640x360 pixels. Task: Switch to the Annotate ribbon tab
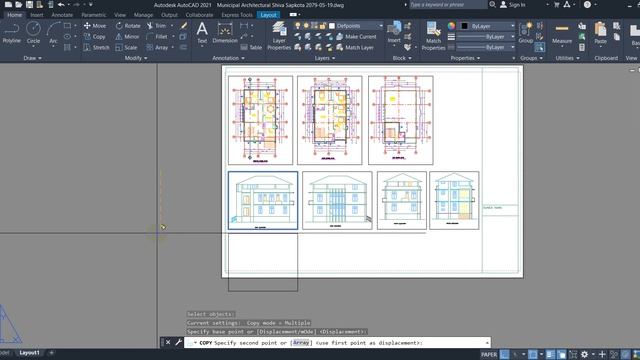pos(62,15)
